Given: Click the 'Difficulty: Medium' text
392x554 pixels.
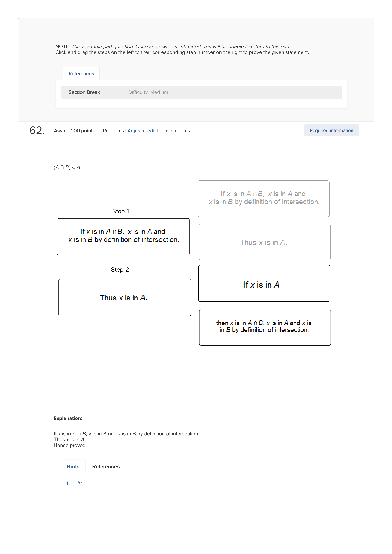Looking at the screenshot, I should (x=148, y=92).
